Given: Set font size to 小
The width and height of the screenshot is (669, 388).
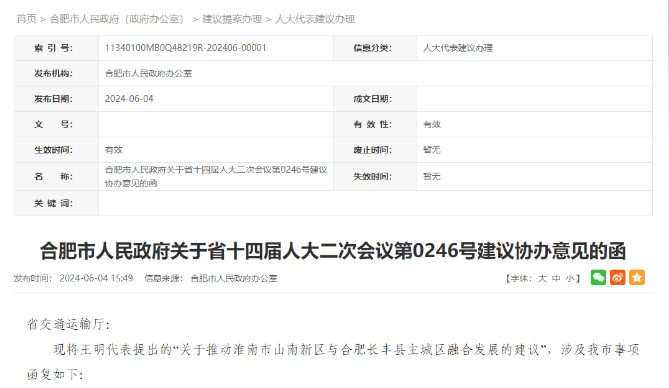Looking at the screenshot, I should coord(570,278).
